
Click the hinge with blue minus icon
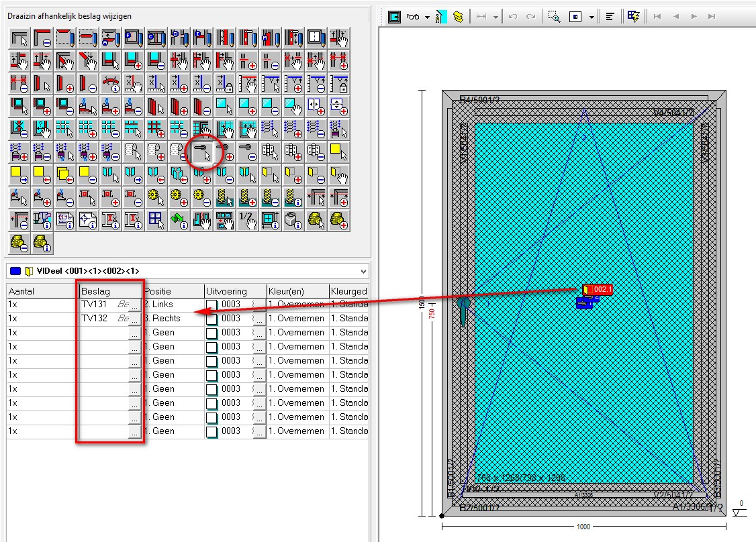[x=316, y=152]
